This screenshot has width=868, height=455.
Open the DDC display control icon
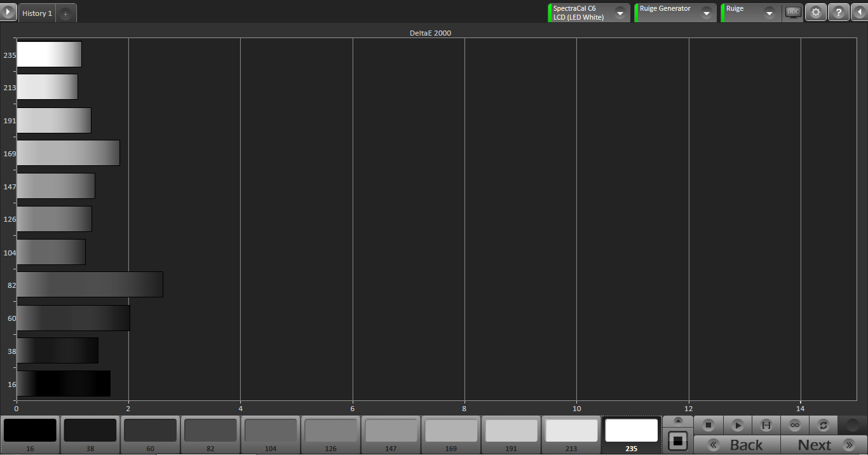[793, 12]
